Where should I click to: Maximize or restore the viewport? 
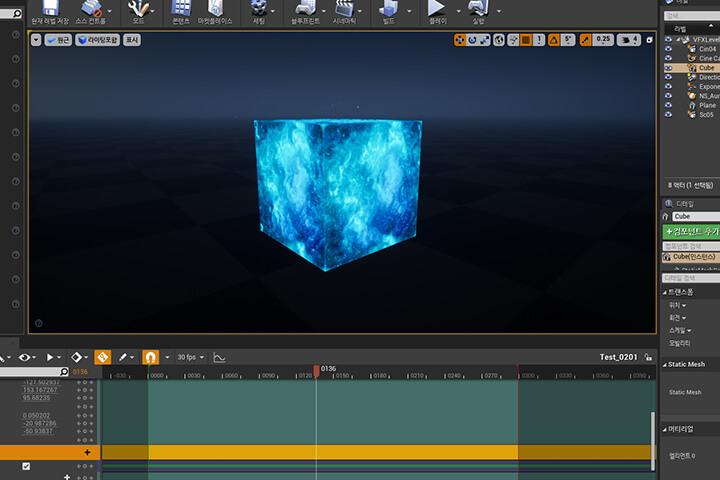point(649,40)
